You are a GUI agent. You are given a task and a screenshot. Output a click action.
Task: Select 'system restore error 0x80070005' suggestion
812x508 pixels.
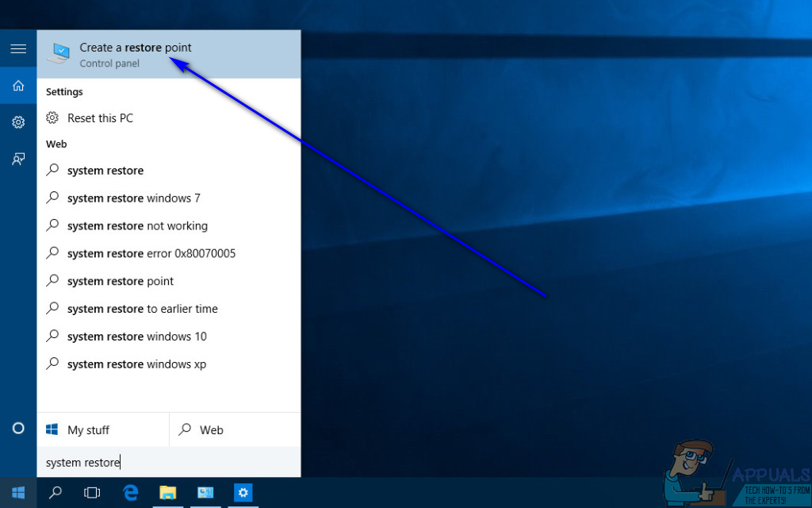[169, 253]
